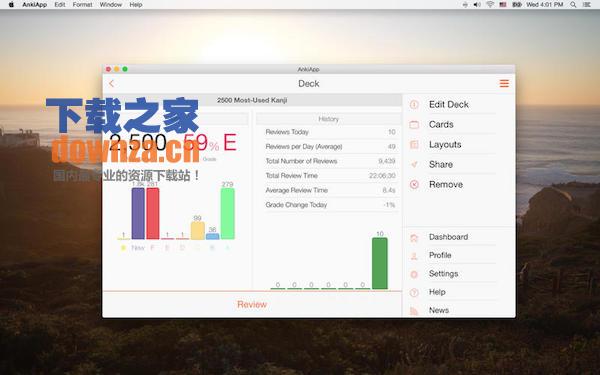Click the red F grade bar

click(153, 214)
